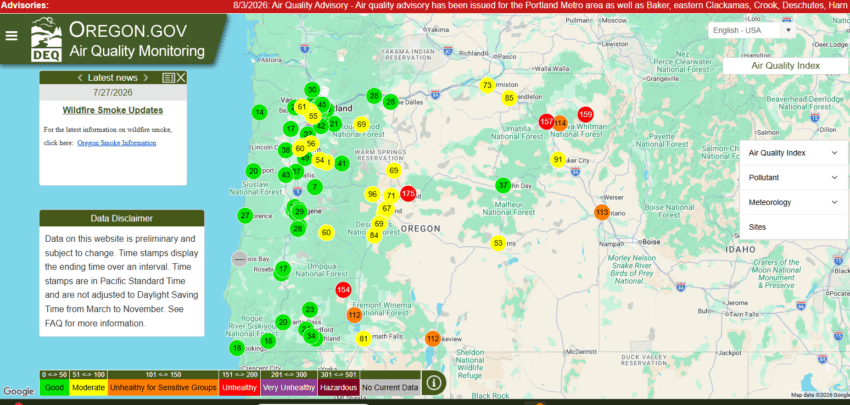Select the green 38 station marker
Viewport: 850px width, 405px height.
pos(286,150)
